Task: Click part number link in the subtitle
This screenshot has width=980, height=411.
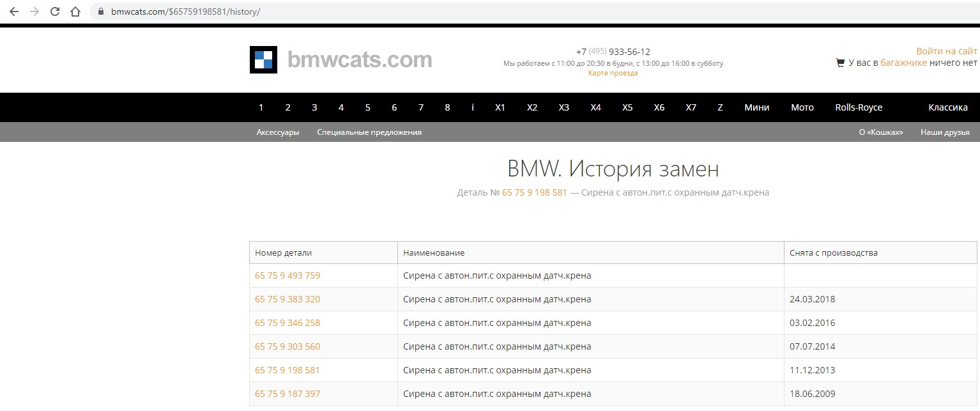Action: tap(535, 192)
